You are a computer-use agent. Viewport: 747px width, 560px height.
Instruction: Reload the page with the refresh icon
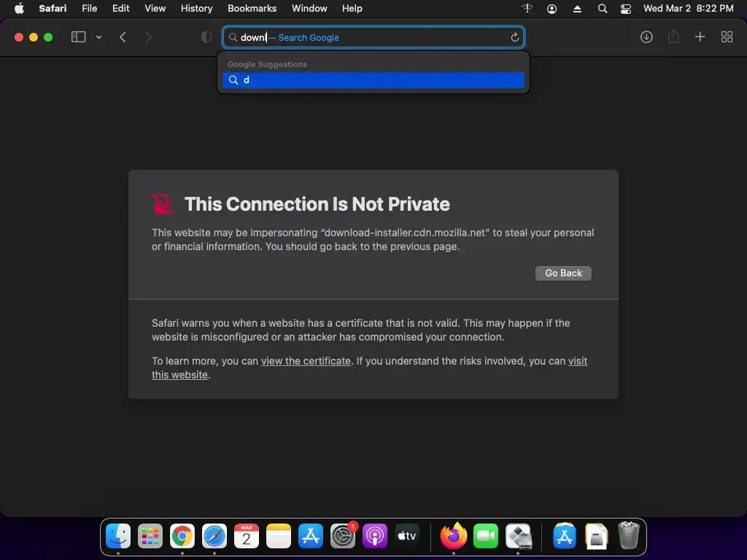click(514, 38)
